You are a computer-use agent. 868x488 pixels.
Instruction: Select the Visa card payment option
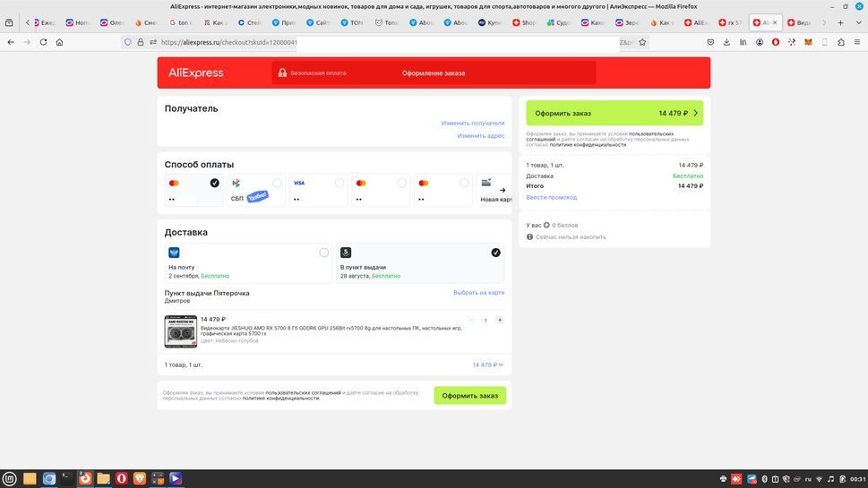[318, 190]
